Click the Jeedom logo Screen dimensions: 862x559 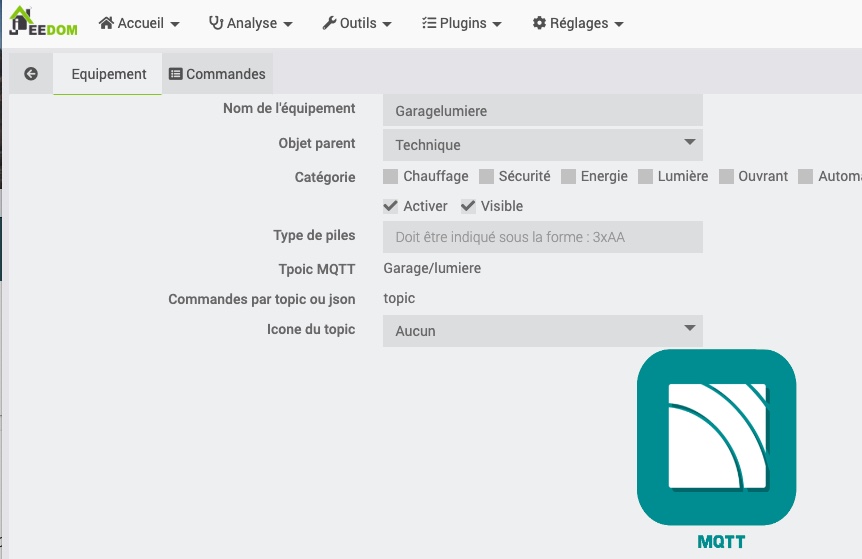[x=44, y=22]
